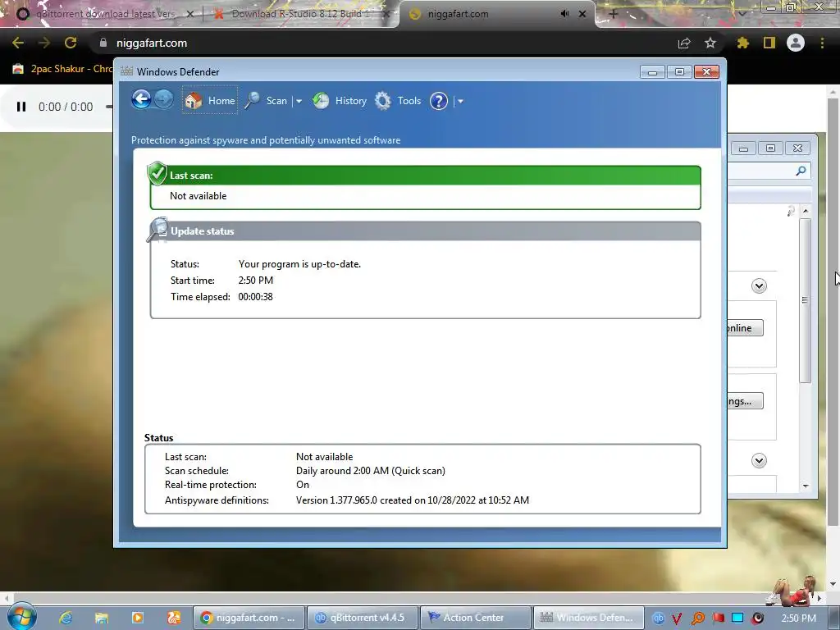Click Action Center red flag tray icon

coord(718,619)
